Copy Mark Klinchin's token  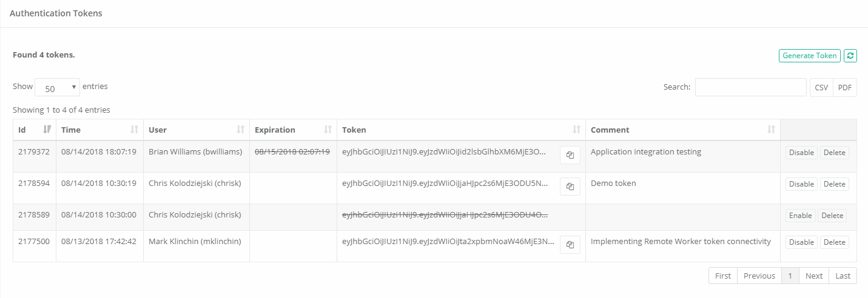[x=570, y=245]
